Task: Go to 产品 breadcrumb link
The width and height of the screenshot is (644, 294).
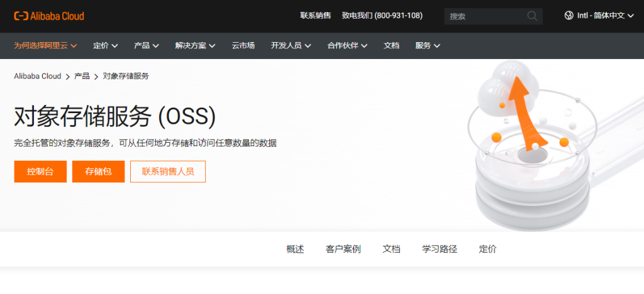Action: [82, 76]
